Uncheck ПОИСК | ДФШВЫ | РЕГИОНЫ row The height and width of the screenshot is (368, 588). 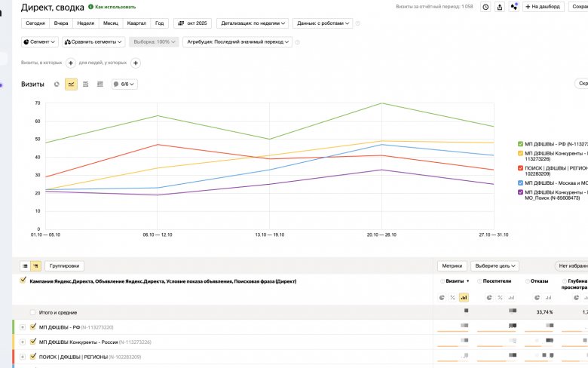pos(32,356)
